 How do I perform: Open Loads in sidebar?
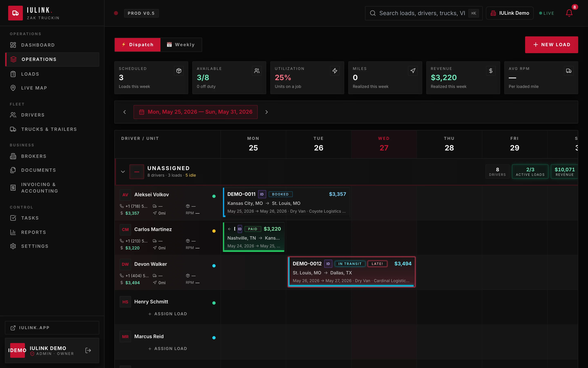pyautogui.click(x=52, y=74)
